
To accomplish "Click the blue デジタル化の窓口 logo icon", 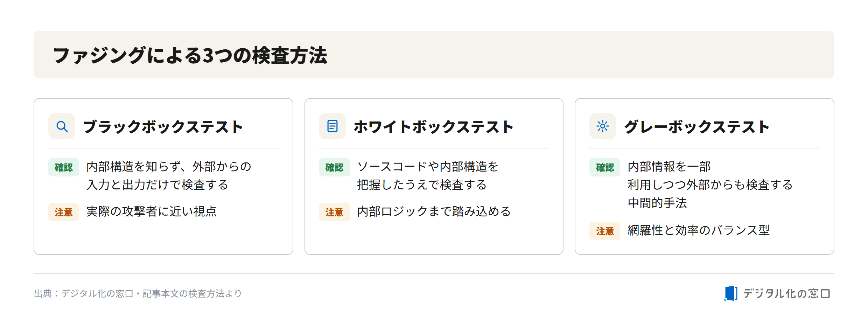I will pos(731,293).
